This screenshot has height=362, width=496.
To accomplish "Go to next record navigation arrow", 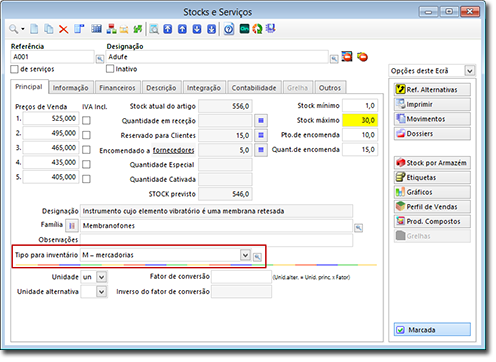I will [197, 29].
